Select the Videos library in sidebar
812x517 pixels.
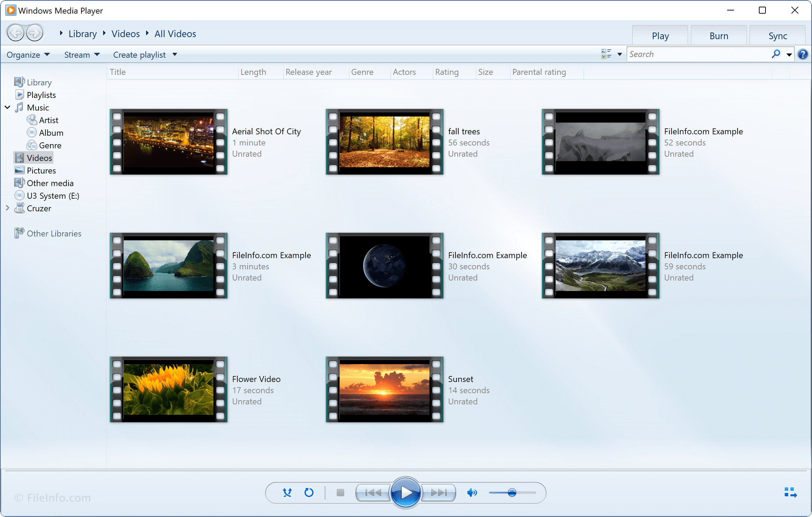click(x=38, y=157)
